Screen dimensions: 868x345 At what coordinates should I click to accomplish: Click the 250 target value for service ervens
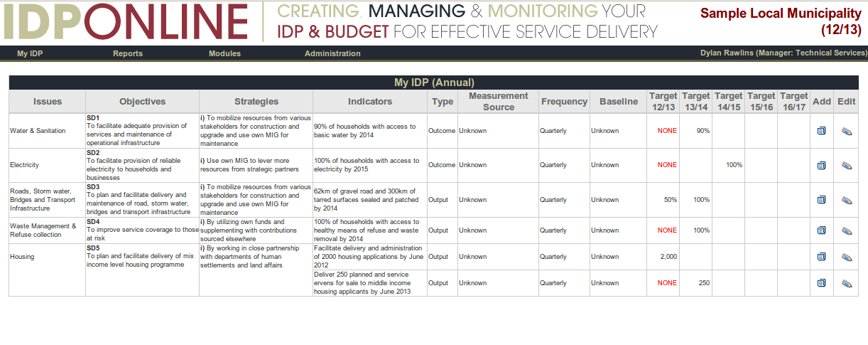[x=704, y=283]
